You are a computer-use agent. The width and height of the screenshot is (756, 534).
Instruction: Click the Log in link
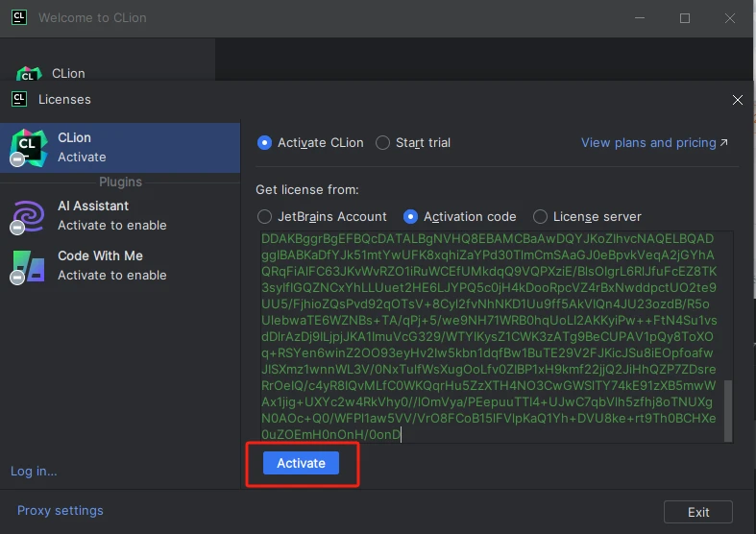34,471
